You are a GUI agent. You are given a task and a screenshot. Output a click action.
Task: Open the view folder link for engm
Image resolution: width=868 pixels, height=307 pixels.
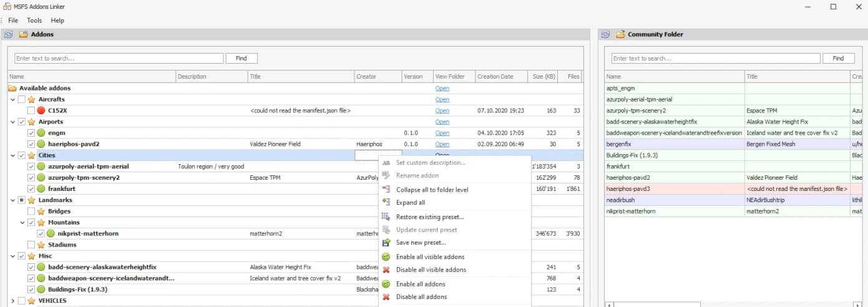(x=442, y=133)
